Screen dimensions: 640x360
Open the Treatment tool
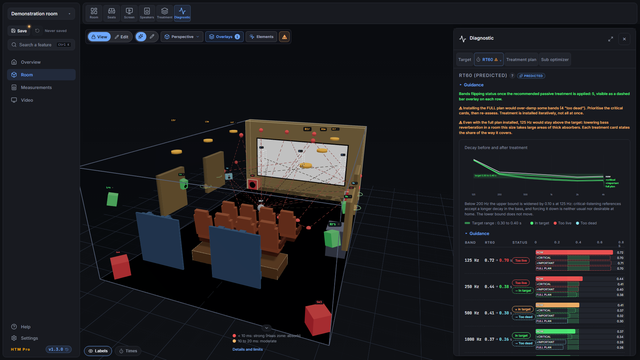tap(164, 13)
